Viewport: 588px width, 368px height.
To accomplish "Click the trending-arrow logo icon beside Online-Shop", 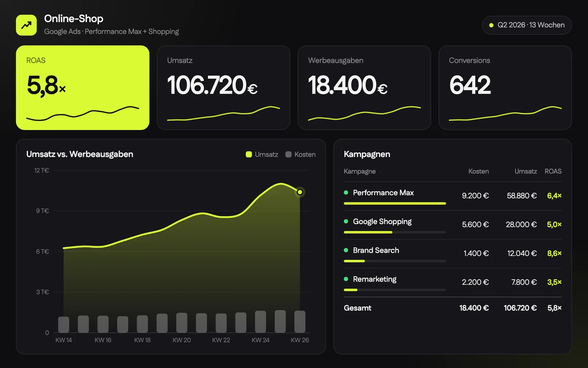I will tap(26, 25).
